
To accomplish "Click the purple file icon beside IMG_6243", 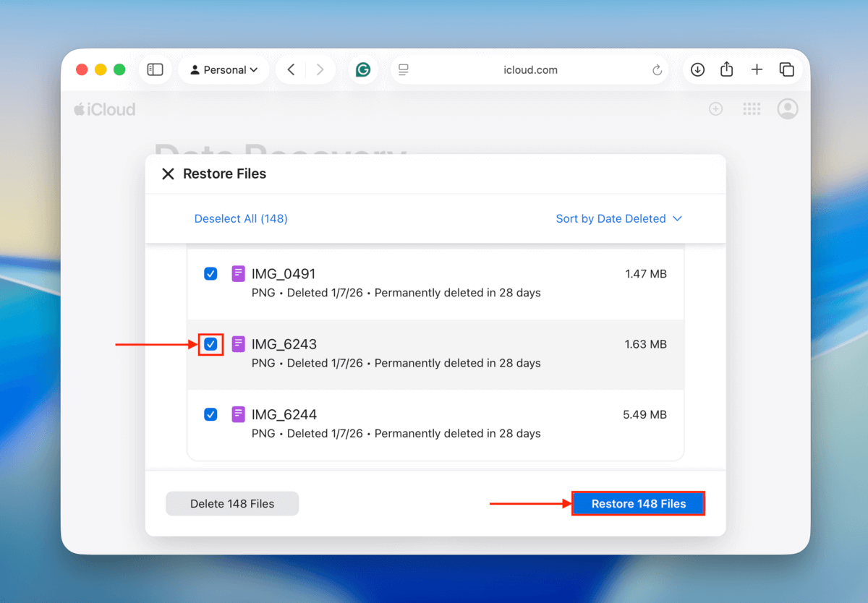I will [238, 344].
